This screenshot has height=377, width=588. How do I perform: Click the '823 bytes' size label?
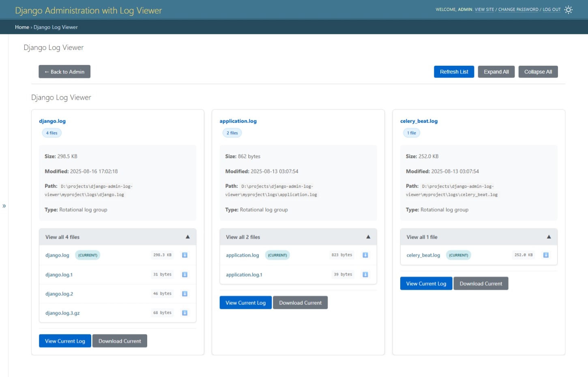[x=342, y=255]
